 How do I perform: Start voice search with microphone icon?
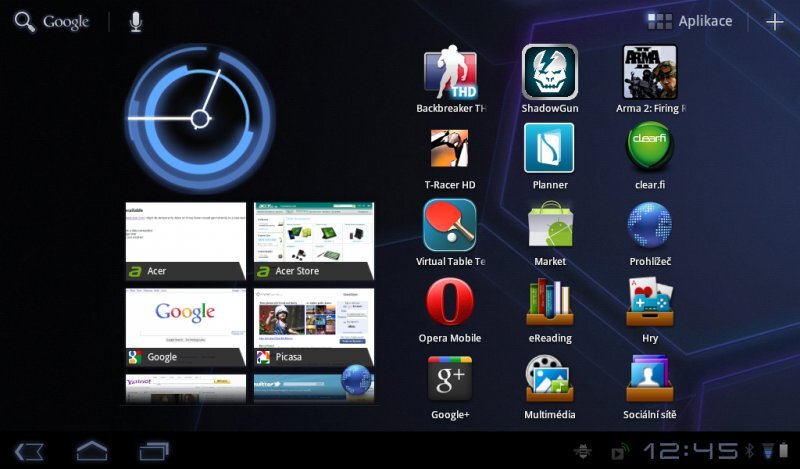pyautogui.click(x=135, y=22)
